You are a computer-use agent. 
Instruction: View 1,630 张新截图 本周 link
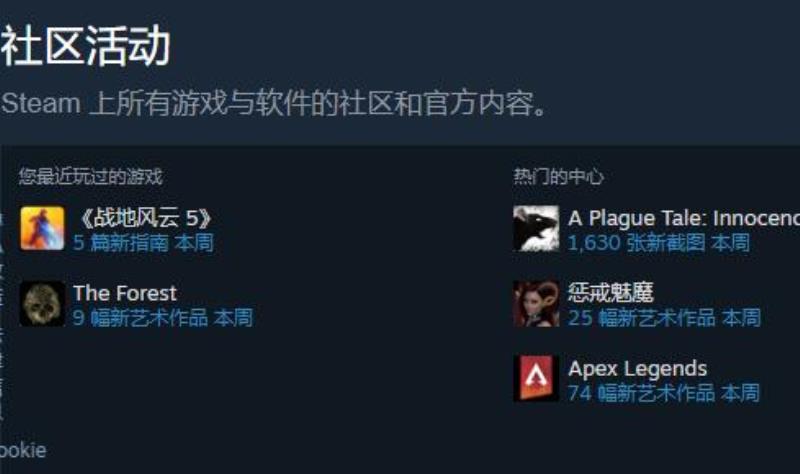pos(659,243)
